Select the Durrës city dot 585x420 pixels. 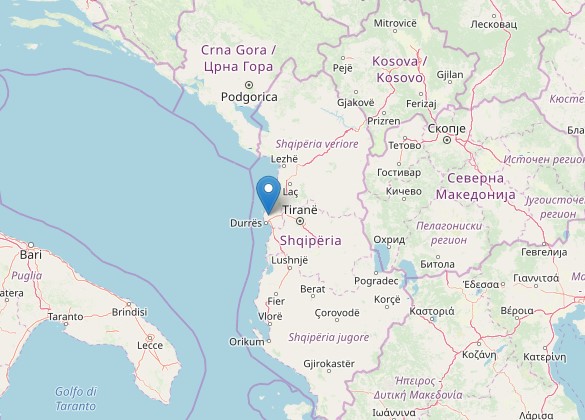[266, 223]
